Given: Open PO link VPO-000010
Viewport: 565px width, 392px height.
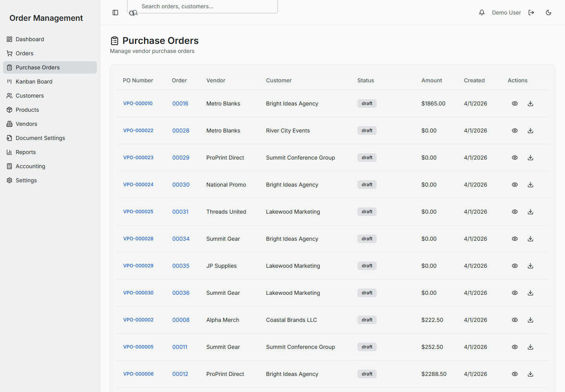Looking at the screenshot, I should (138, 103).
